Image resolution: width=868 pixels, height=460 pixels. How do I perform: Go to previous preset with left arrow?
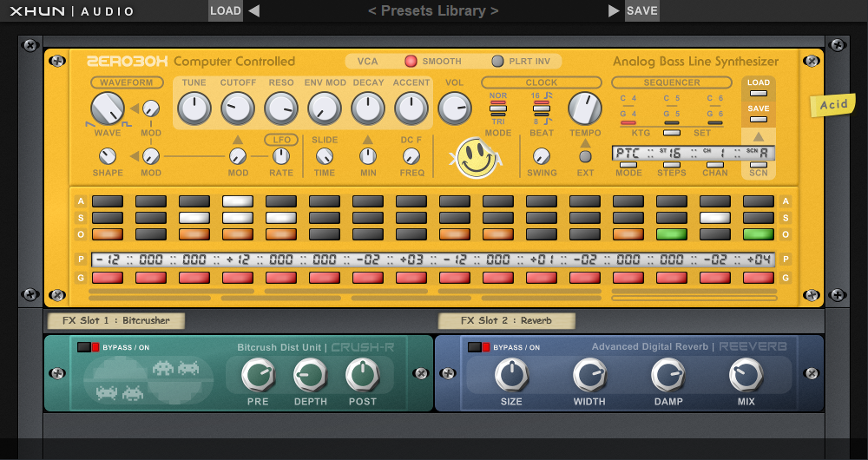254,10
